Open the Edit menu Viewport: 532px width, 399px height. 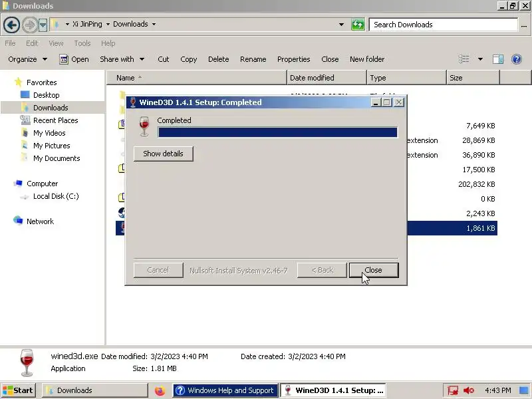tap(32, 43)
